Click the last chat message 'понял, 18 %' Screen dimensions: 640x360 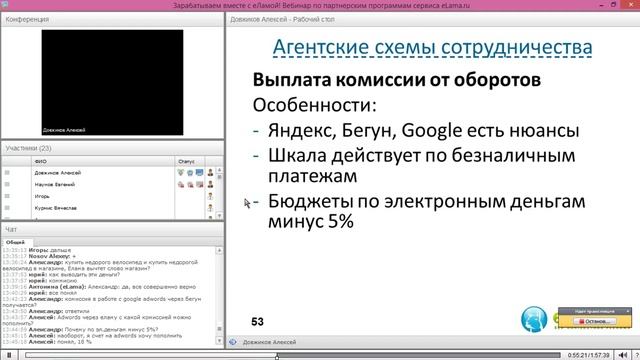[x=47, y=342]
